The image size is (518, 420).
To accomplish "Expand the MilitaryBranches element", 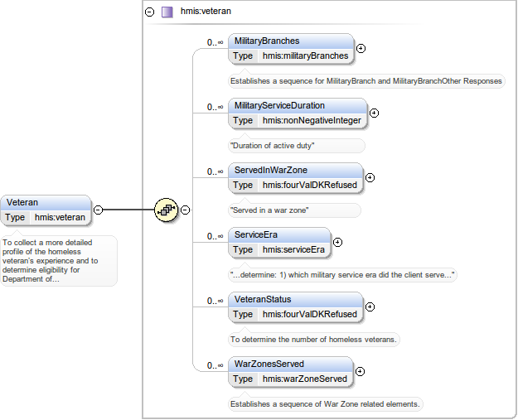I will (361, 48).
